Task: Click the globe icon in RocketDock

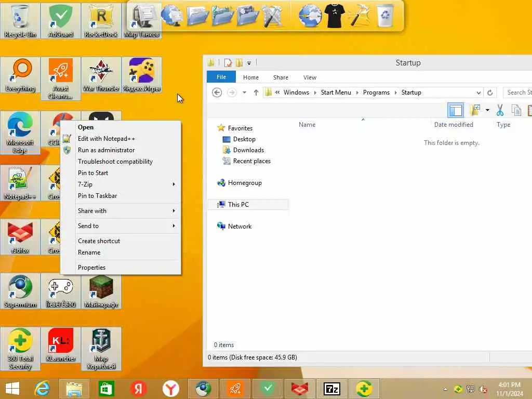Action: 310,16
